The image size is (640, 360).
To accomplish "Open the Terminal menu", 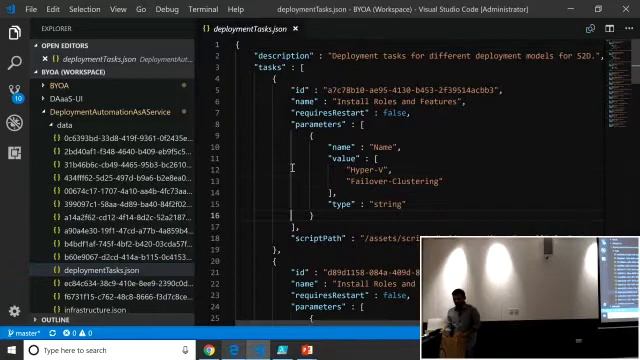I will pos(203,9).
